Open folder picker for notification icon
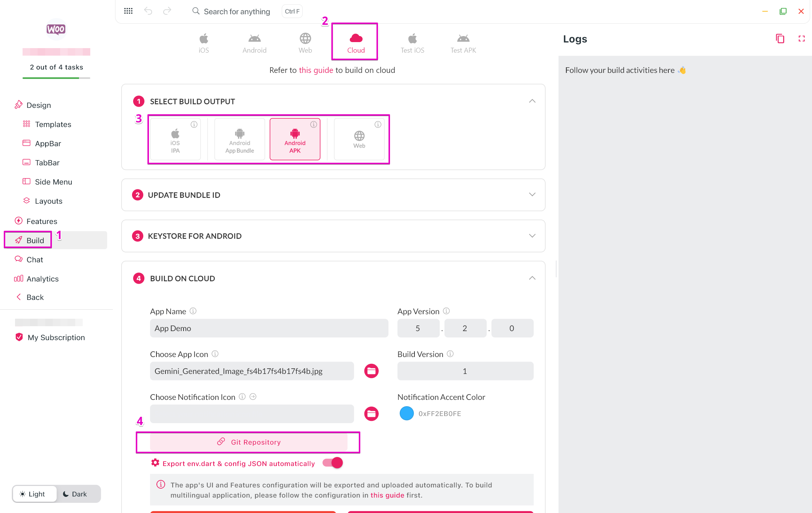 click(x=371, y=414)
